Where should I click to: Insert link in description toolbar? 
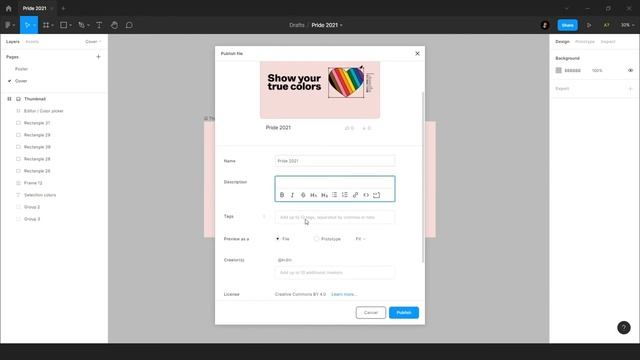pos(356,195)
